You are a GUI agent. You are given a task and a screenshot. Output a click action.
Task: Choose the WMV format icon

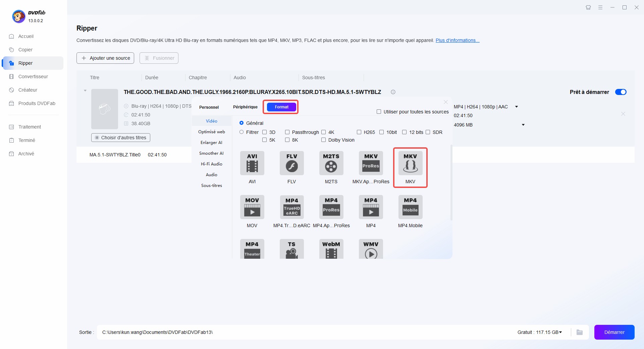tap(371, 249)
